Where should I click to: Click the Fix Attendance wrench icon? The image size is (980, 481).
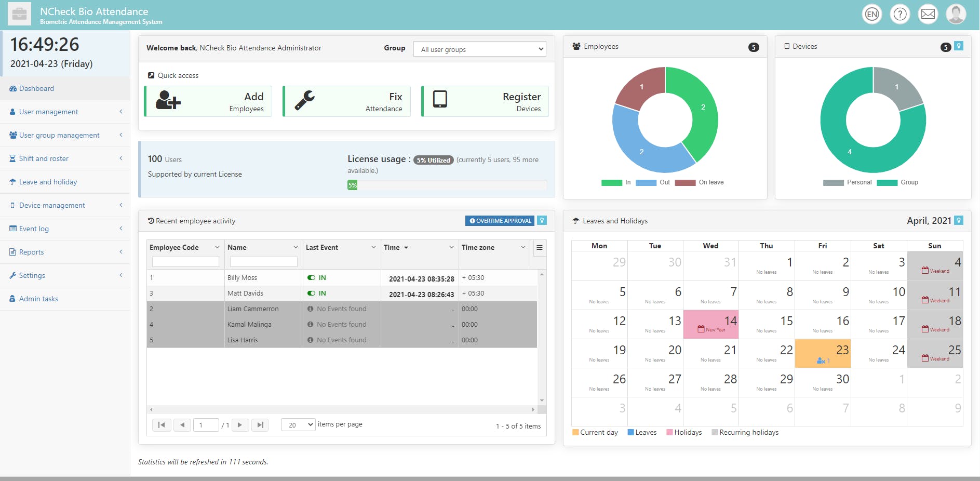tap(305, 100)
